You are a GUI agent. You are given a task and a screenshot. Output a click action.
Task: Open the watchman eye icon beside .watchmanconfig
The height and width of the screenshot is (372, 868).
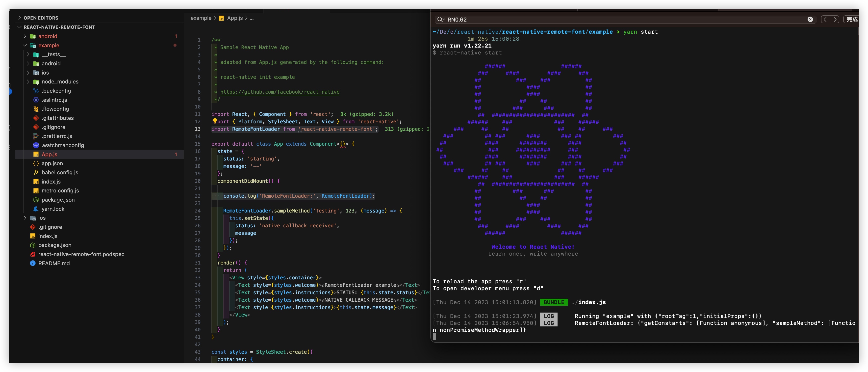click(36, 145)
